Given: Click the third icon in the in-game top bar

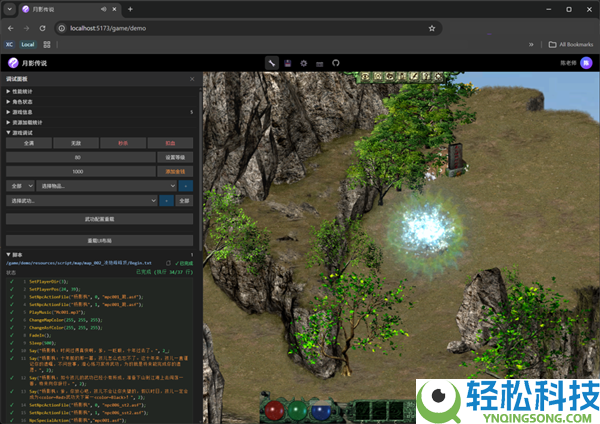Looking at the screenshot, I should 390,77.
